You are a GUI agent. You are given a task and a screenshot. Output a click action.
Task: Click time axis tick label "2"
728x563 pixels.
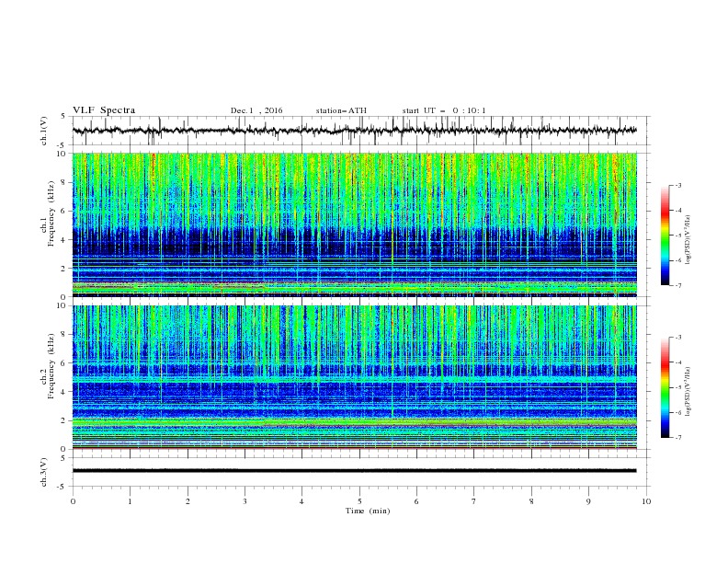[x=188, y=501]
